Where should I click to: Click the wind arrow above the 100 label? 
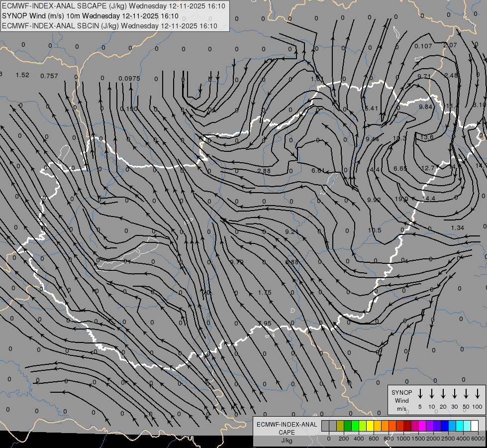click(478, 394)
